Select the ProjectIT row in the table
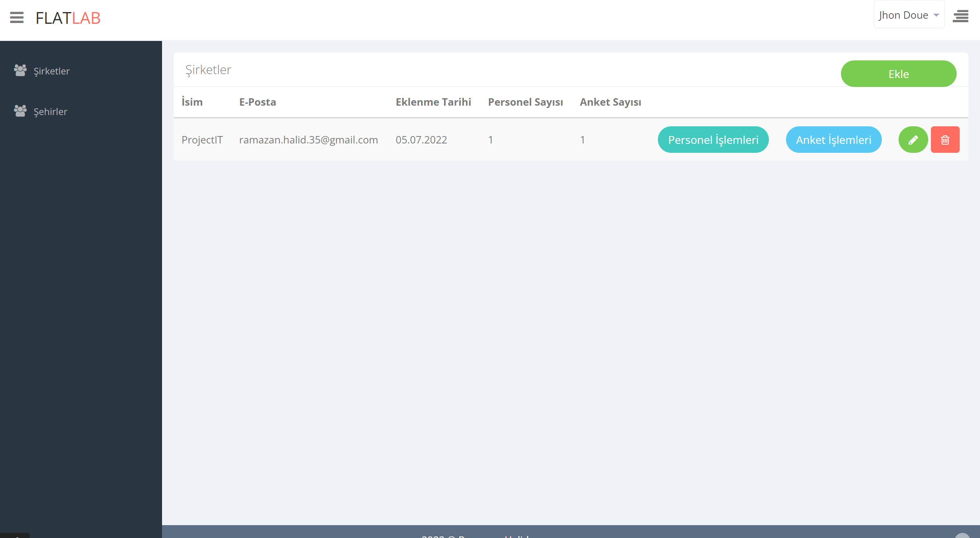 [203, 139]
